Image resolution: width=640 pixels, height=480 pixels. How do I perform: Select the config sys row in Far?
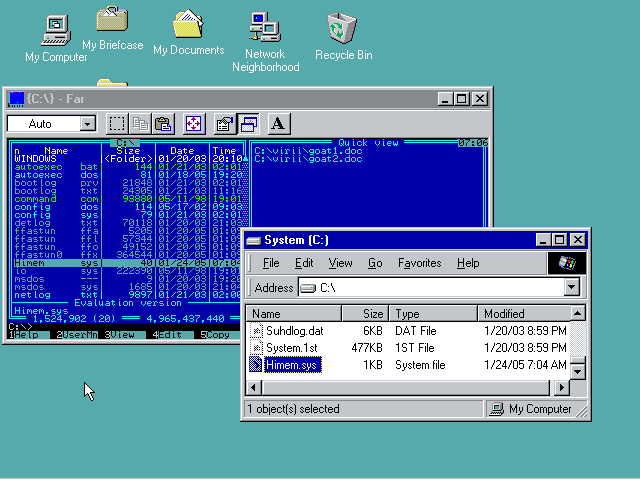(128, 215)
